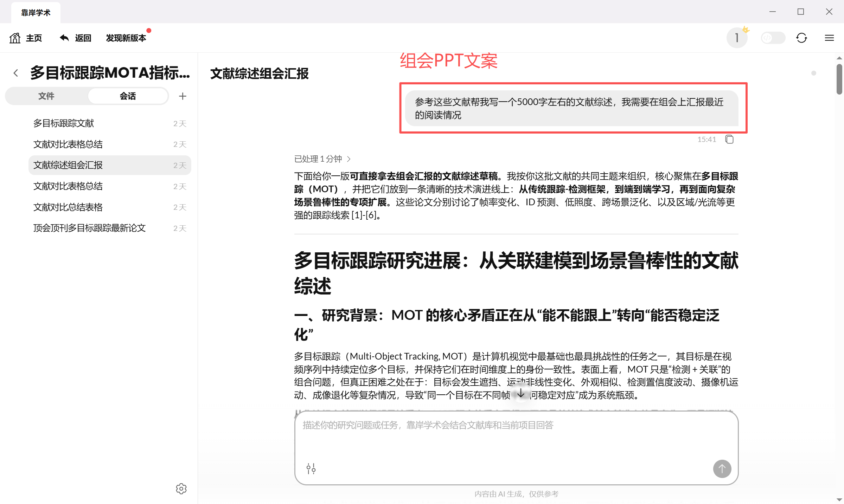Viewport: 844px width, 504px height.
Task: Click the 靠岸学术 window tab
Action: pos(36,13)
